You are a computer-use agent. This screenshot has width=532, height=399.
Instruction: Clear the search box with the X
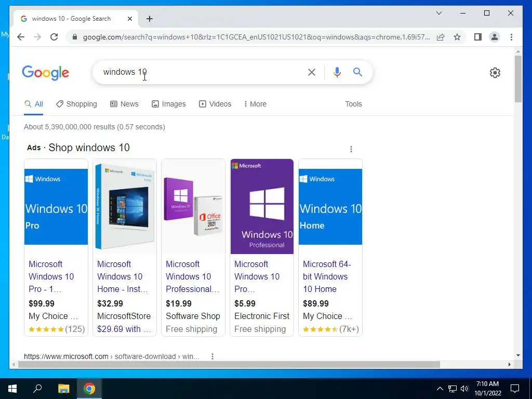pos(312,72)
